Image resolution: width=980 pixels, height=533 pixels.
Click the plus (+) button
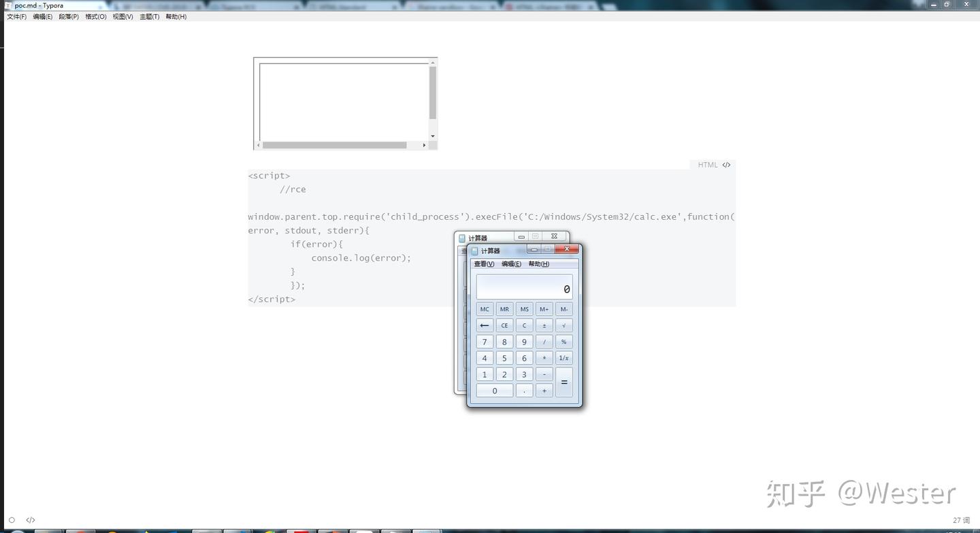click(544, 391)
